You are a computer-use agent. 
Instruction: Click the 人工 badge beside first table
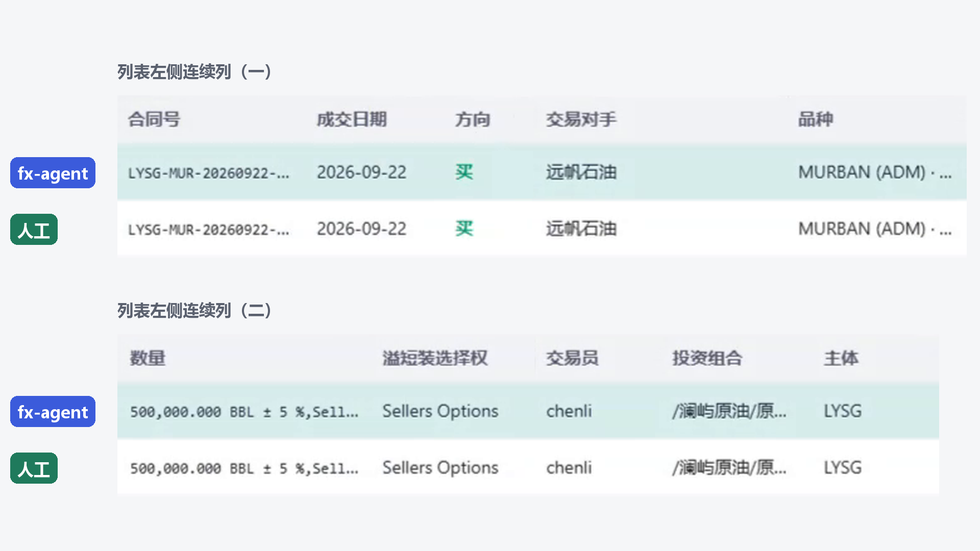pos(34,230)
